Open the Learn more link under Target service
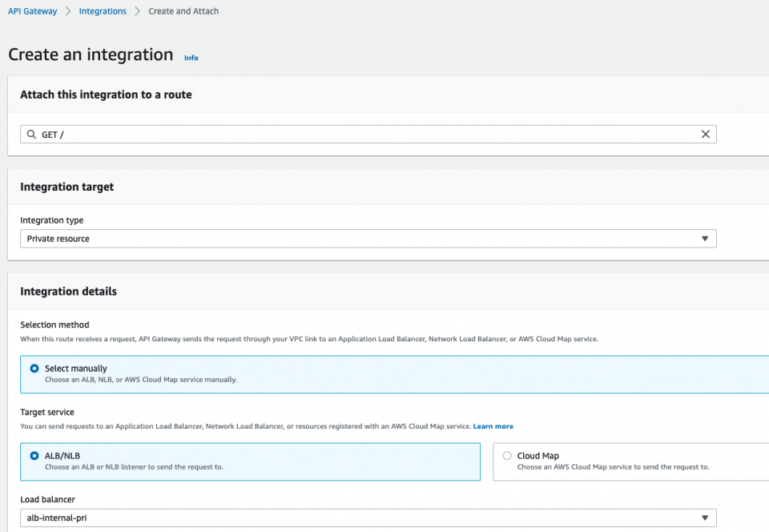The width and height of the screenshot is (769, 532). (493, 425)
